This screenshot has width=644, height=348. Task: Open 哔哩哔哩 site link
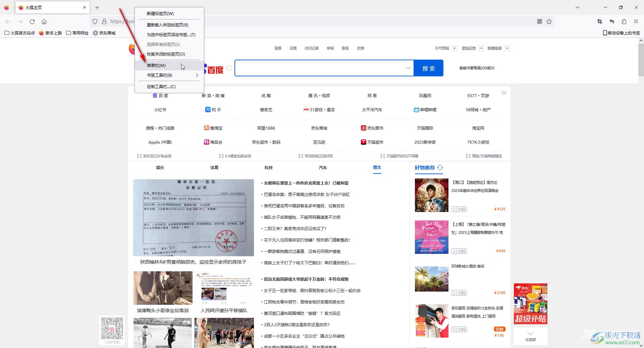(x=425, y=110)
